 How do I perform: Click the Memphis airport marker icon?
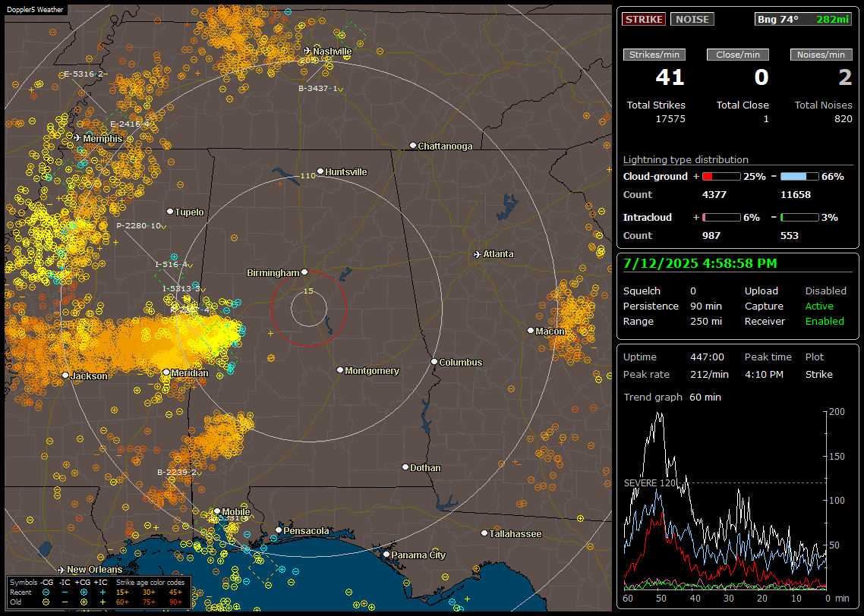coord(77,138)
